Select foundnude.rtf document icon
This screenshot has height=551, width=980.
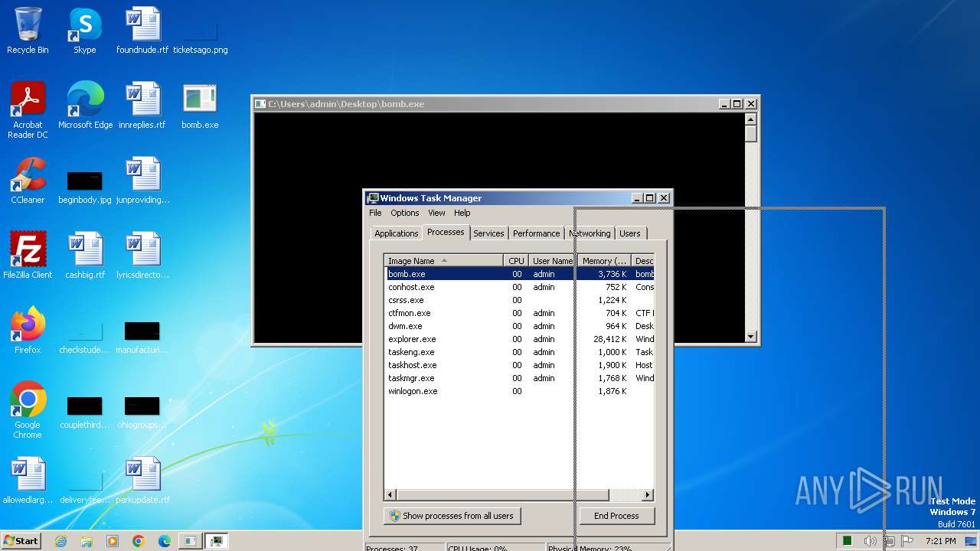click(x=142, y=31)
